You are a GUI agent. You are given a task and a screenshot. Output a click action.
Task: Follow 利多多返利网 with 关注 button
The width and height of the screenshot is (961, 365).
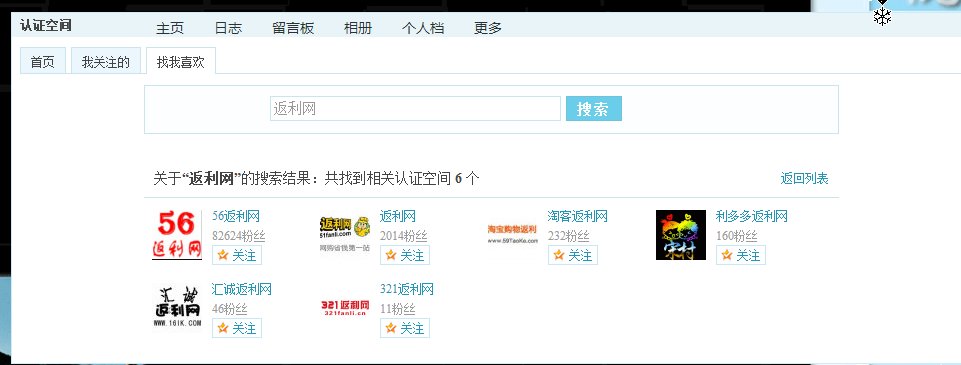point(741,255)
